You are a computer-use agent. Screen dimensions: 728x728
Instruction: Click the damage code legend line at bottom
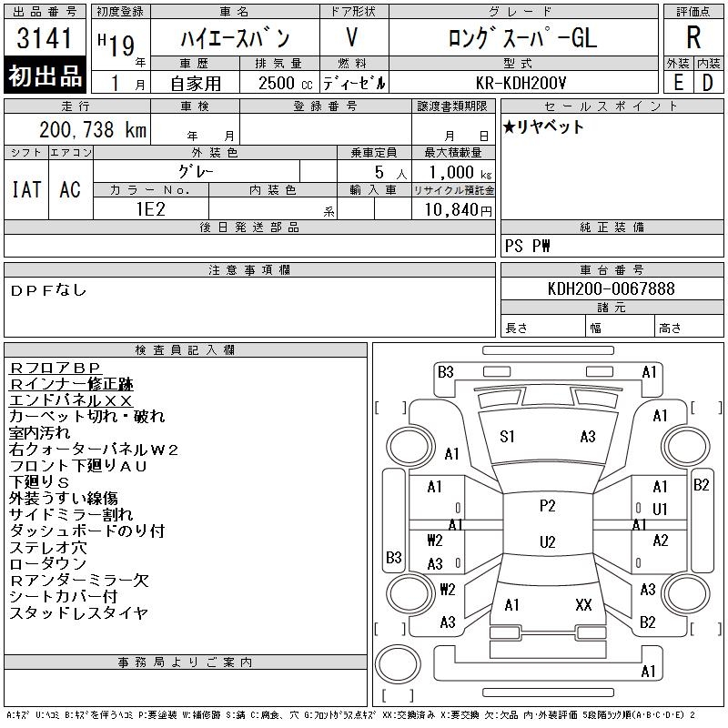[351, 715]
